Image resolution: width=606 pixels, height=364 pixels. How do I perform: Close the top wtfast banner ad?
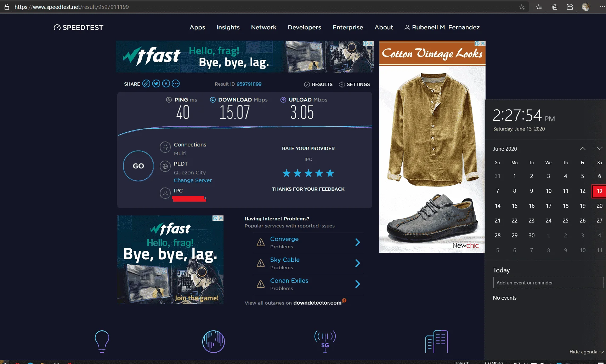(371, 43)
